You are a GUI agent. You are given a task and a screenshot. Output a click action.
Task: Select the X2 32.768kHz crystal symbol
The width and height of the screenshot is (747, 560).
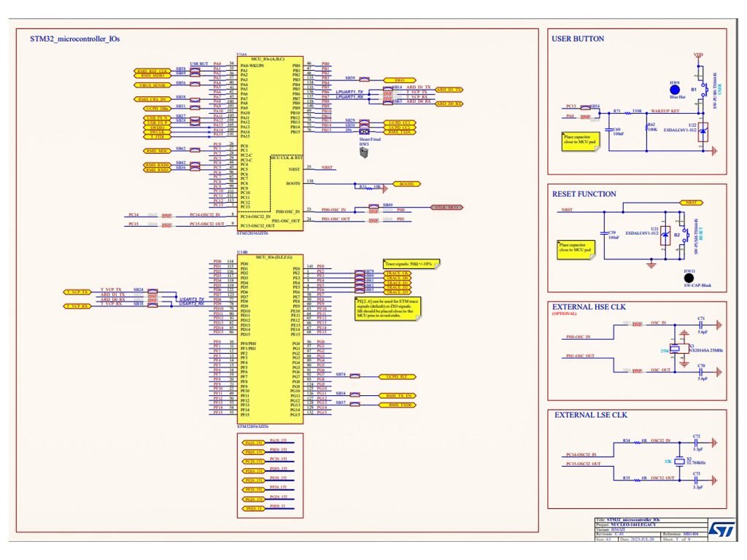click(680, 461)
